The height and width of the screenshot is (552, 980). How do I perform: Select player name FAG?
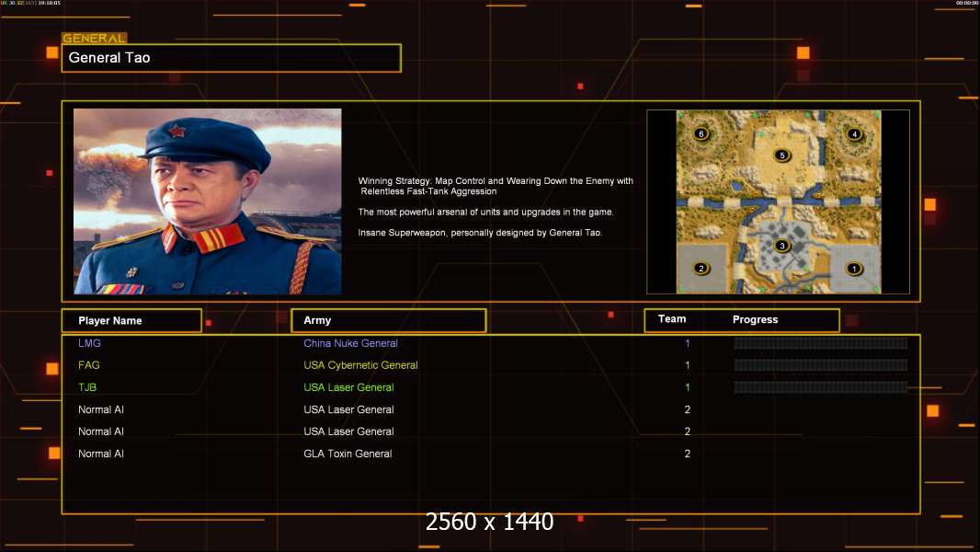click(89, 365)
